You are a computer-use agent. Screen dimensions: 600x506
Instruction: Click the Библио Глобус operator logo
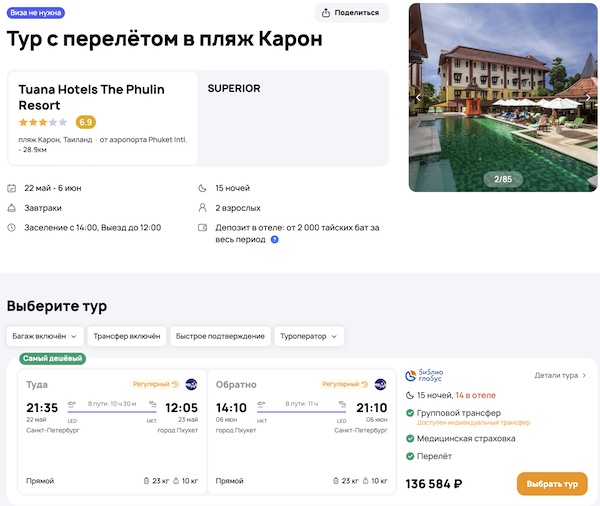coord(425,376)
